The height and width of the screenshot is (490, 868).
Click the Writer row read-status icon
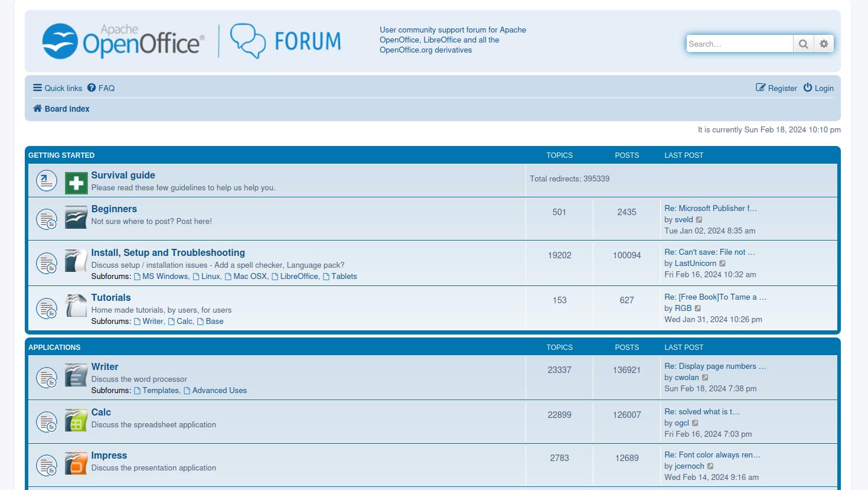tap(47, 378)
